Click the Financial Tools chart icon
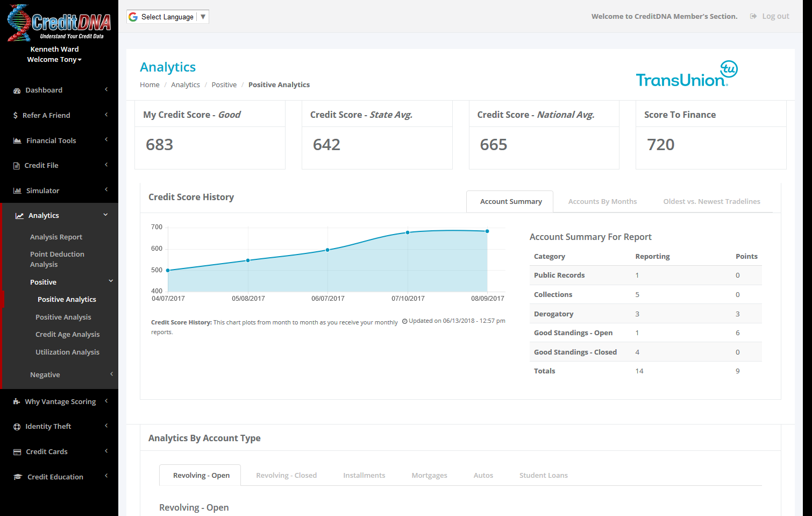Screen dimensions: 812x516 [x=17, y=141]
